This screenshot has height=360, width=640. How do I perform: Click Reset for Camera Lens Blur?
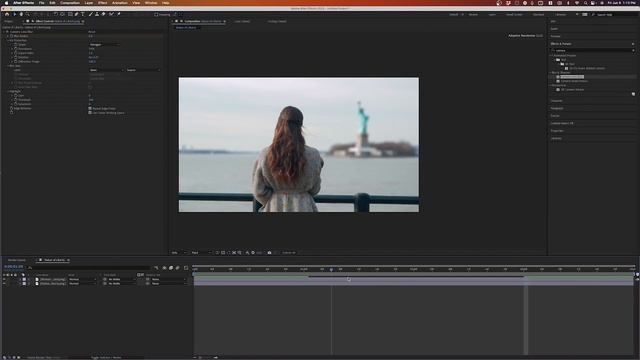[91, 31]
